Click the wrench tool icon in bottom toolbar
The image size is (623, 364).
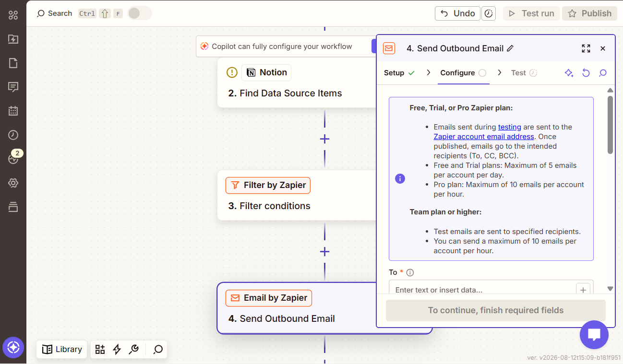tap(134, 349)
